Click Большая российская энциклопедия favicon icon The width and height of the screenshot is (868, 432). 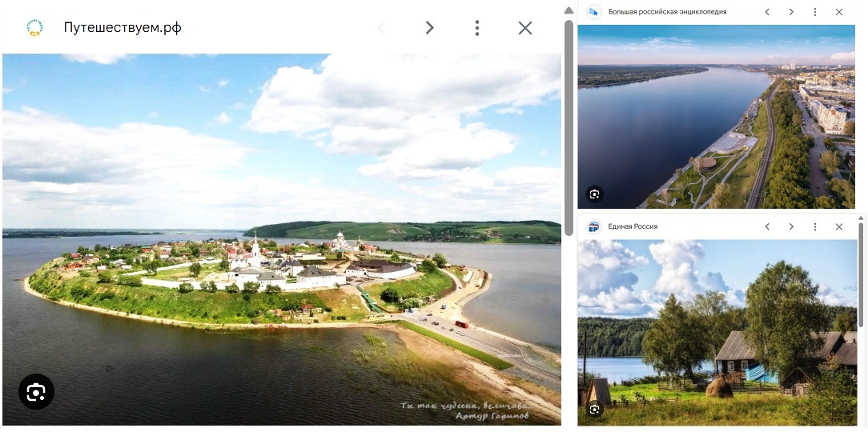coord(593,12)
